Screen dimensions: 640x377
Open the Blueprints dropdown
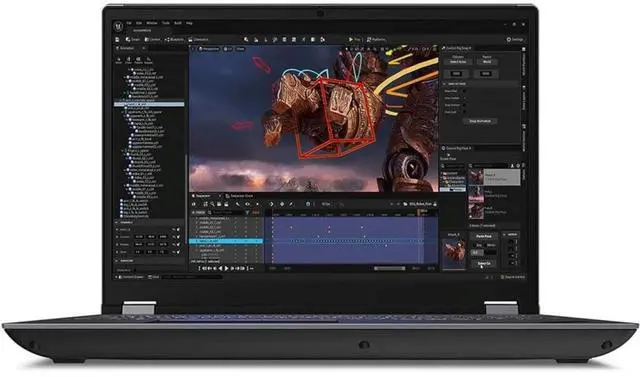175,40
